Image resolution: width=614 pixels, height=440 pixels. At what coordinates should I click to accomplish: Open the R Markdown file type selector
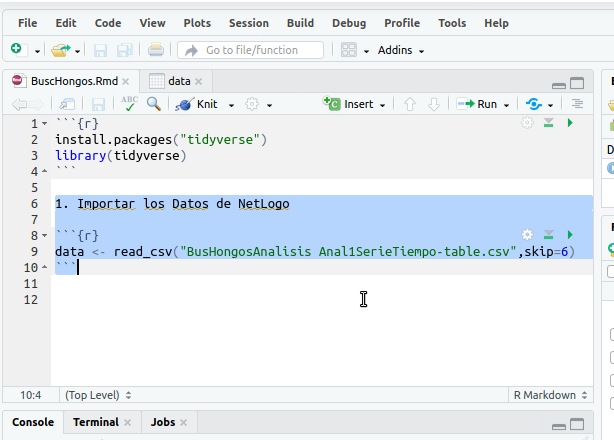click(x=549, y=395)
